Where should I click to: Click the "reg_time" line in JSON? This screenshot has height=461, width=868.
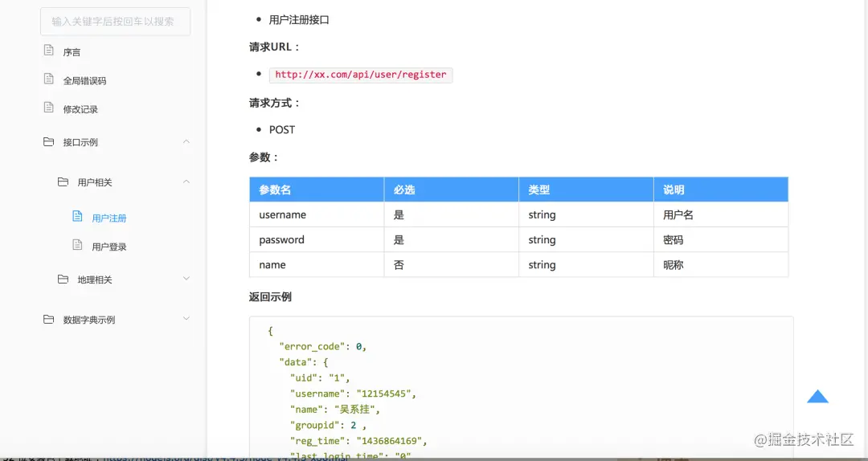pyautogui.click(x=358, y=441)
